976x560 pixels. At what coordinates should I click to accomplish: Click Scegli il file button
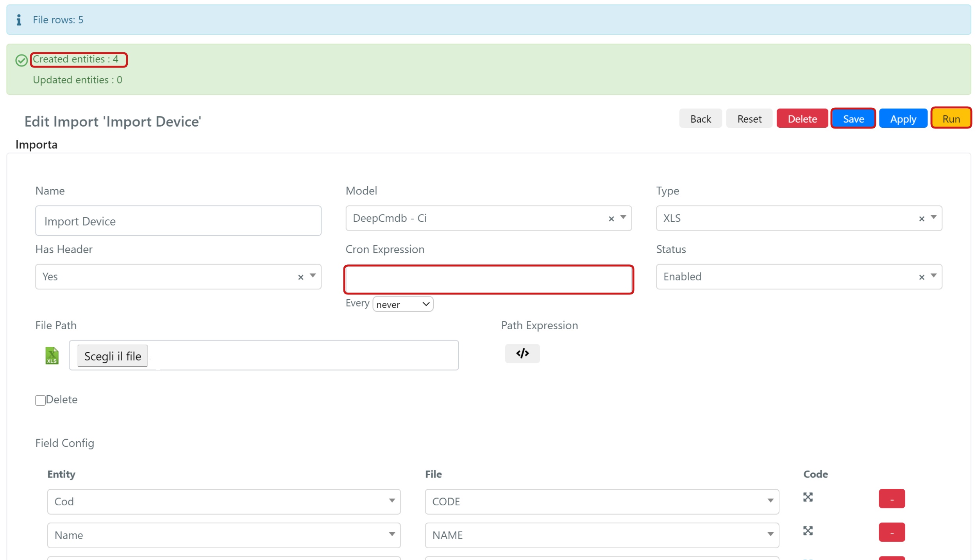tap(113, 356)
